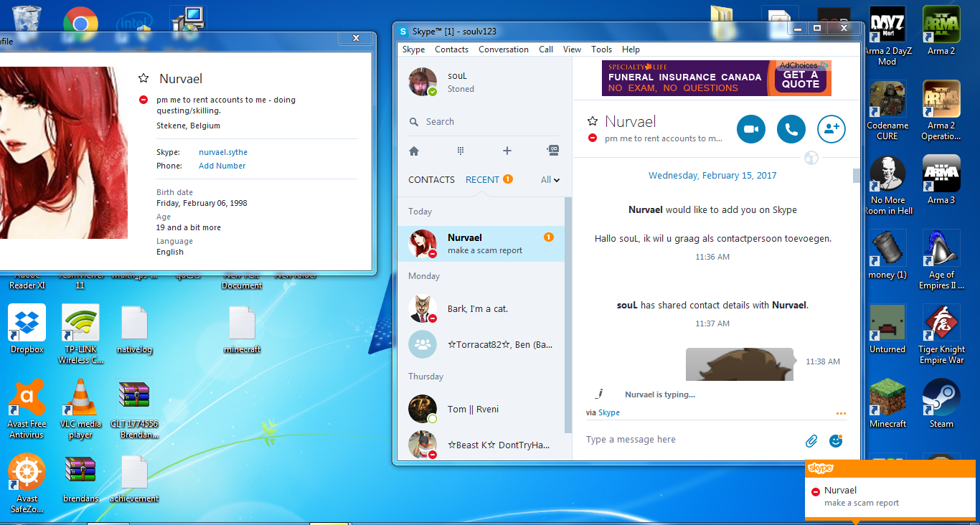Click the chat history scrollbar thumb
Screen dimensions: 980x525
click(856, 176)
